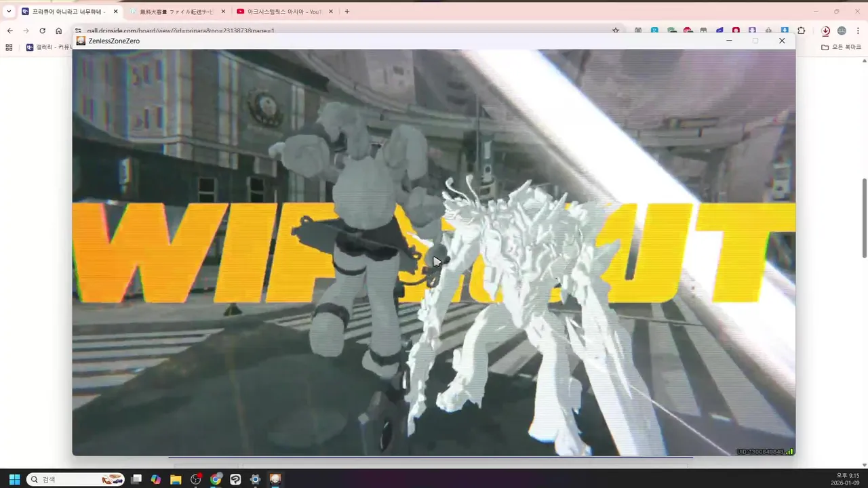
Task: Open the KakaoTalk-style chat app on taskbar
Action: click(x=235, y=479)
